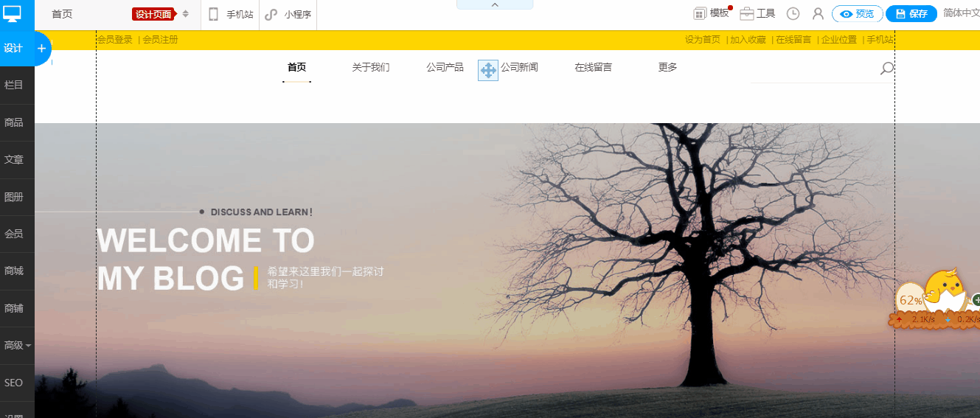Click the 2.1K/s upload speed readout

pyautogui.click(x=922, y=319)
